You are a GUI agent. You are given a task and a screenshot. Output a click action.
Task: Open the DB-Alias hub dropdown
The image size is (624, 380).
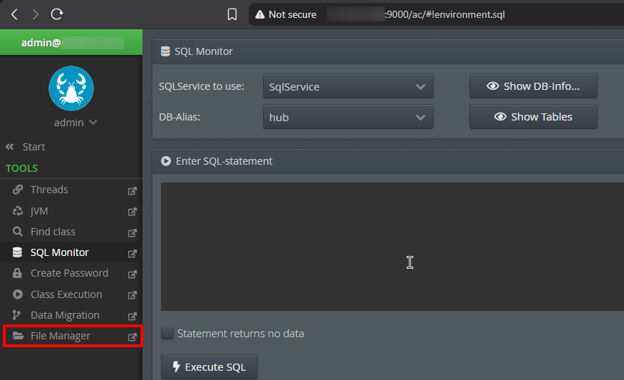pyautogui.click(x=348, y=117)
